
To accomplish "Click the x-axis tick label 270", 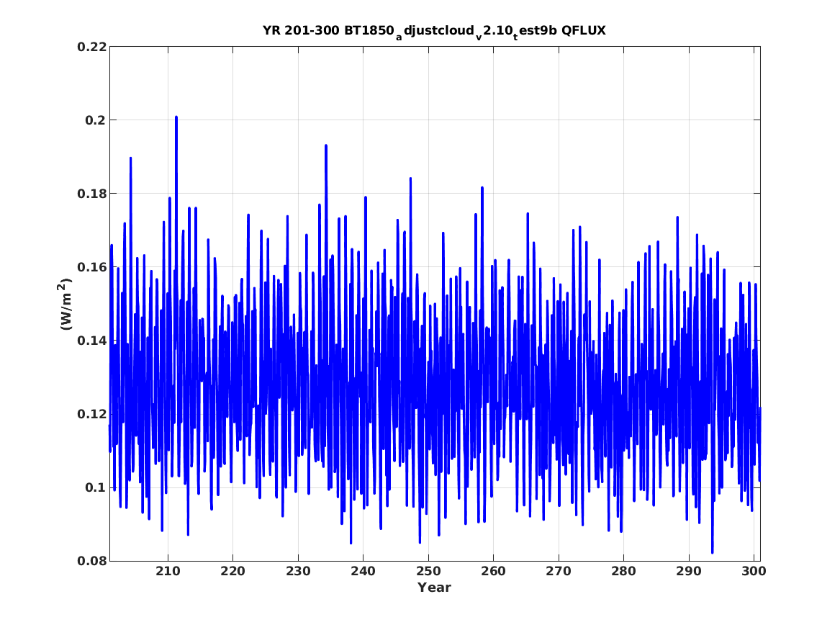I will 559,572.
